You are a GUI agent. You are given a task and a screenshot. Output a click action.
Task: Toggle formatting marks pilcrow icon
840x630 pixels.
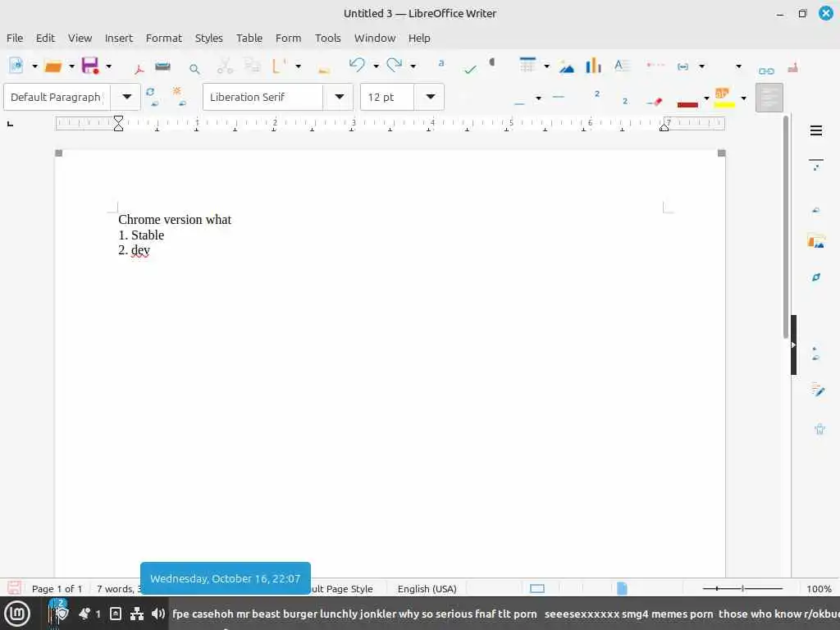click(492, 62)
